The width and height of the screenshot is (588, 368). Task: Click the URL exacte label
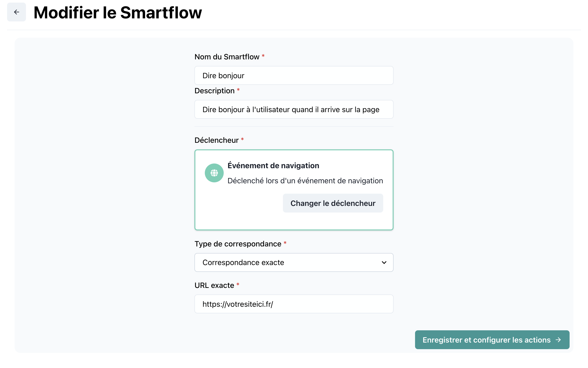tap(214, 285)
